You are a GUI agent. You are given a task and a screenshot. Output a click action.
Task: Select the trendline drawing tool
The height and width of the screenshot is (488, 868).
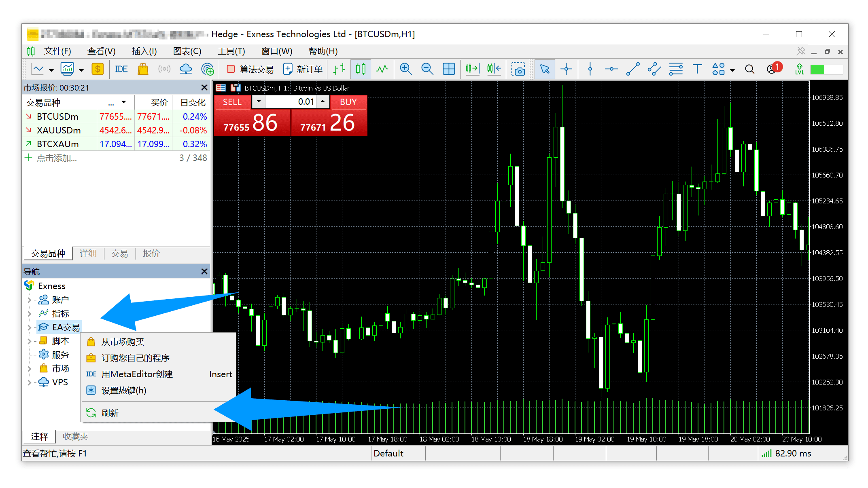633,69
